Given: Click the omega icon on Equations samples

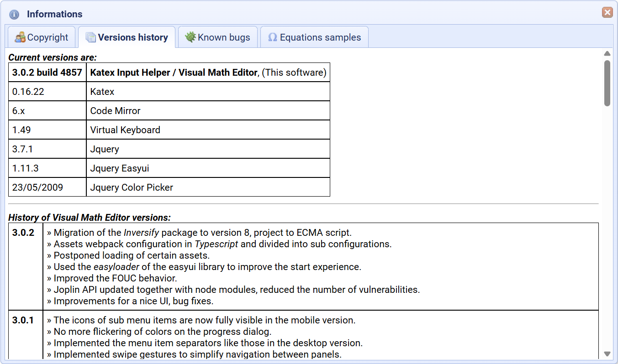Looking at the screenshot, I should click(x=273, y=37).
